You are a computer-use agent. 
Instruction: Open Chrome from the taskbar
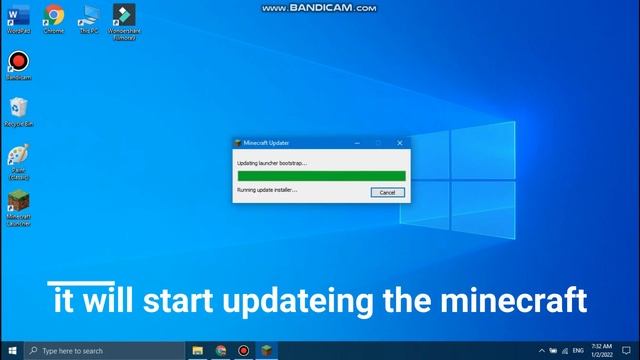click(x=221, y=351)
